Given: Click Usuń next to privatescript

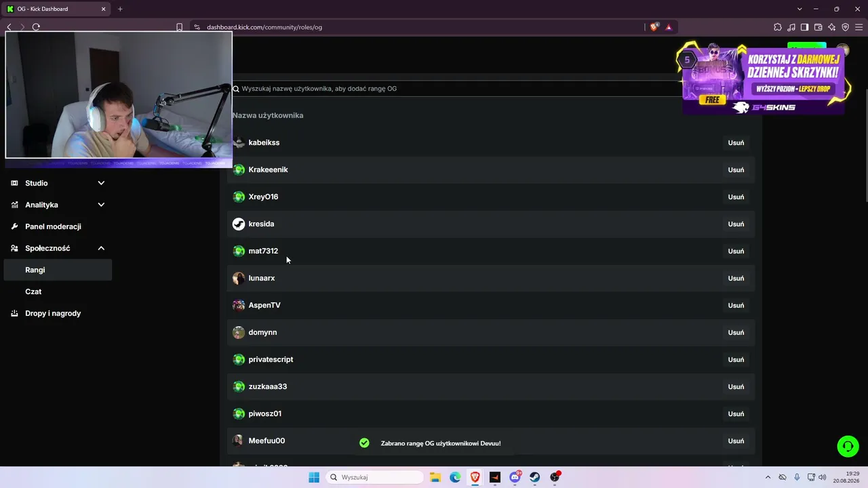Looking at the screenshot, I should point(736,359).
